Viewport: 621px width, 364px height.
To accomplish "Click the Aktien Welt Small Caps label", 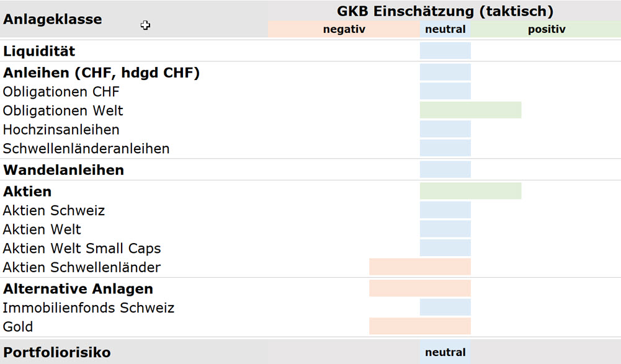I will click(82, 249).
